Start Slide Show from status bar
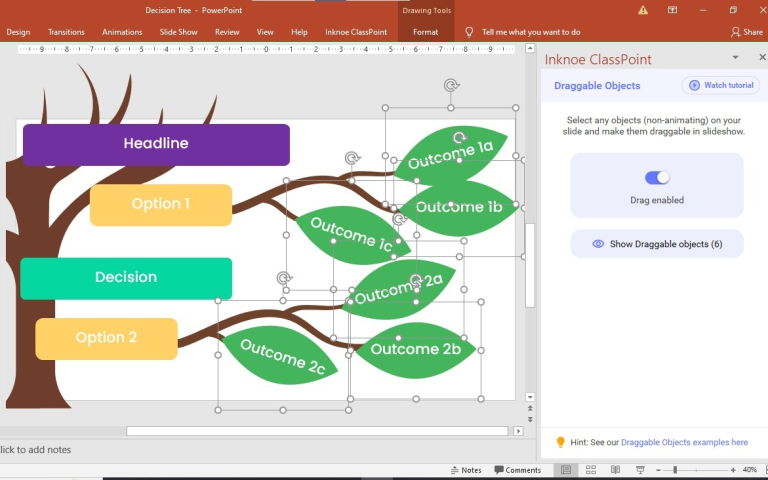 638,470
